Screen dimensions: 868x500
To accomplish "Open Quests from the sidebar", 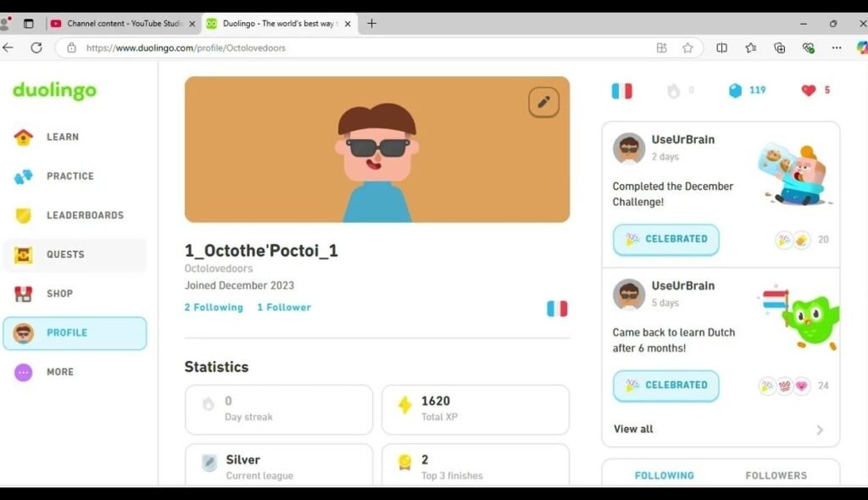I will click(x=65, y=255).
